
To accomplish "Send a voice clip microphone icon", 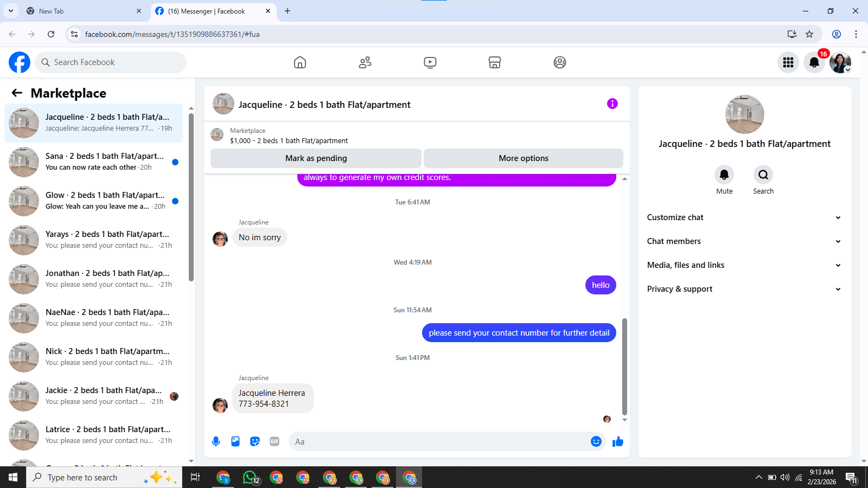I will click(x=216, y=441).
